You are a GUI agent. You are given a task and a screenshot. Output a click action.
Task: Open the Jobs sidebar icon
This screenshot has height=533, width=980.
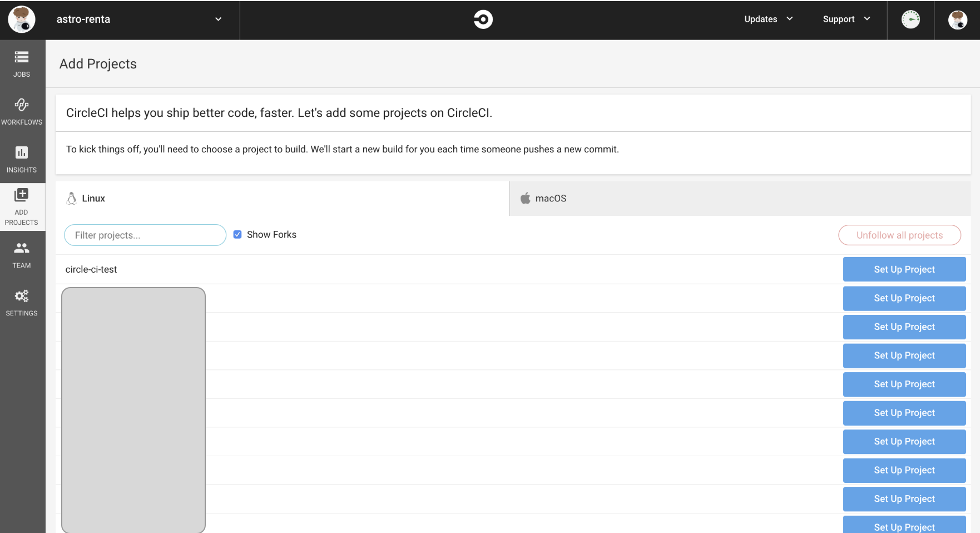click(x=22, y=57)
